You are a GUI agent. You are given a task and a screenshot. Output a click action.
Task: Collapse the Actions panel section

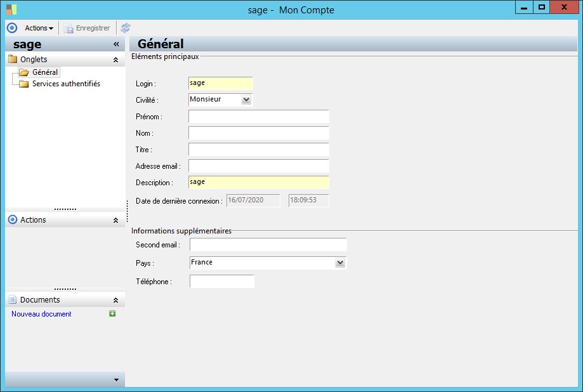(x=115, y=220)
